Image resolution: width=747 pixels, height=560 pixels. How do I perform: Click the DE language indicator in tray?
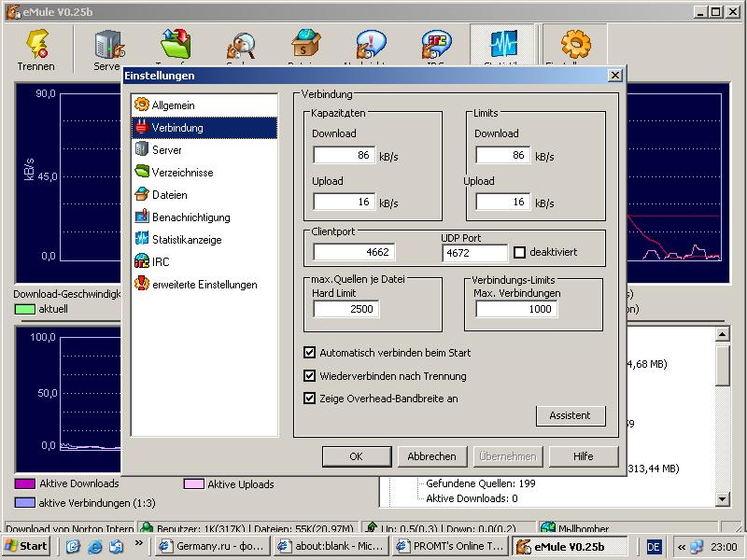(x=653, y=547)
